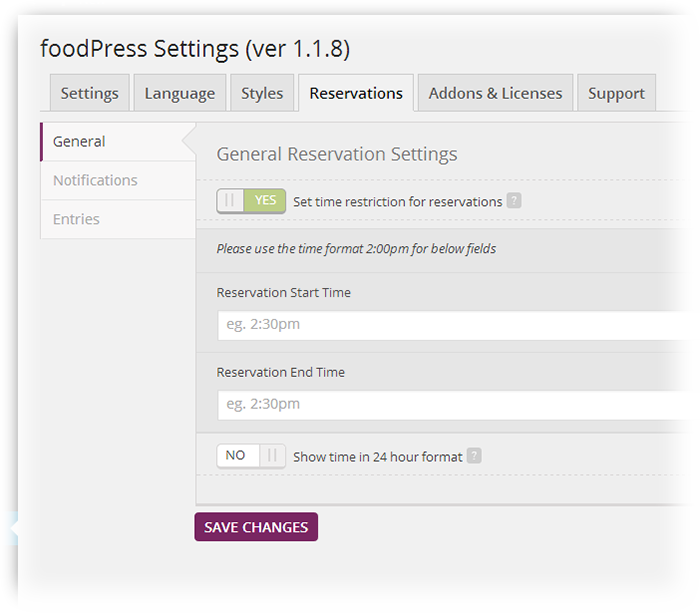Toggle time restriction YES switch
This screenshot has width=700, height=613.
pos(251,201)
